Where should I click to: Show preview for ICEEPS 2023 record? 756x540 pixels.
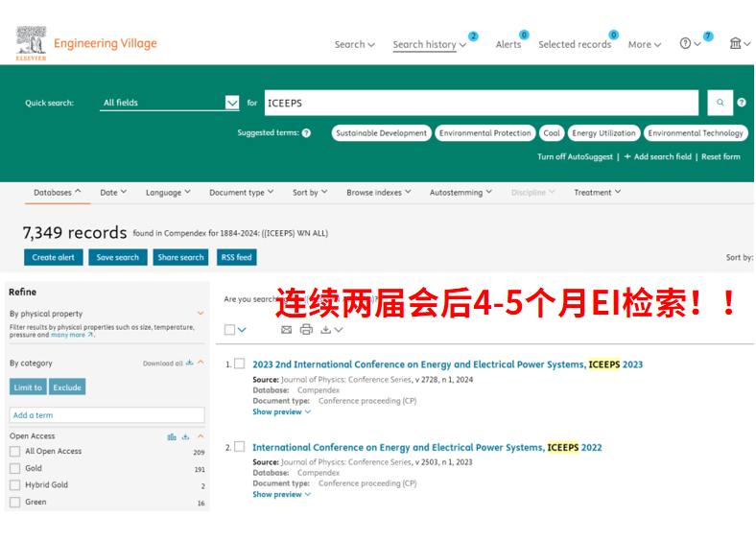tap(281, 411)
